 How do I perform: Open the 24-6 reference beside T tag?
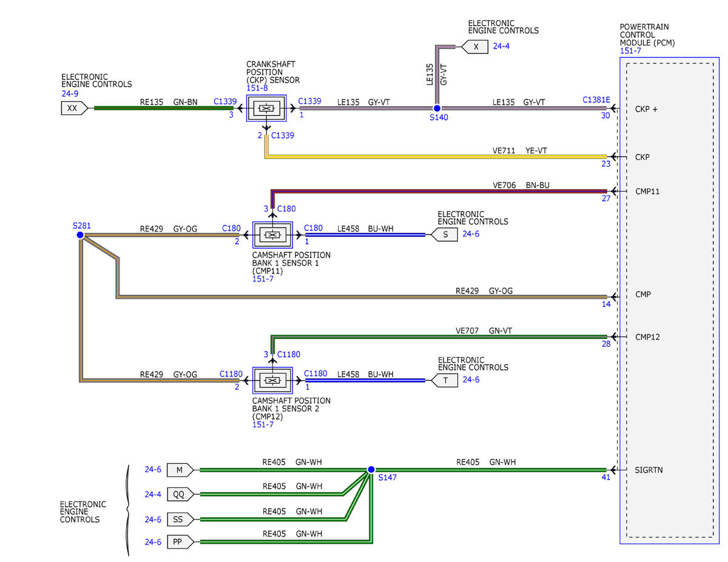[x=471, y=380]
